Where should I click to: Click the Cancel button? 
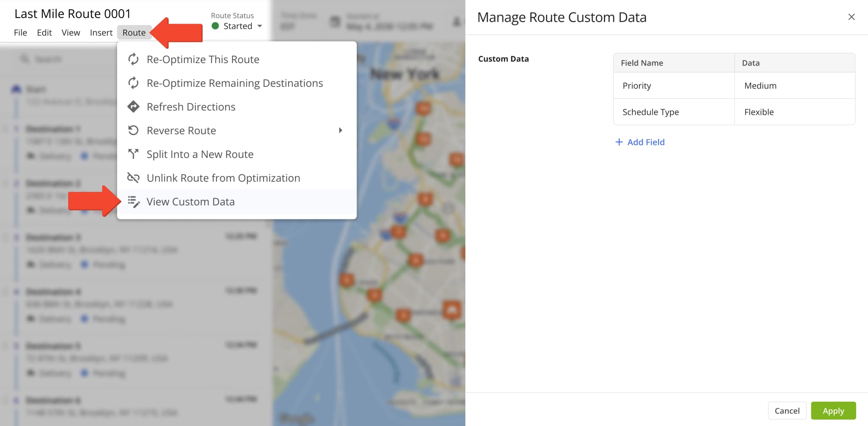[x=787, y=410]
